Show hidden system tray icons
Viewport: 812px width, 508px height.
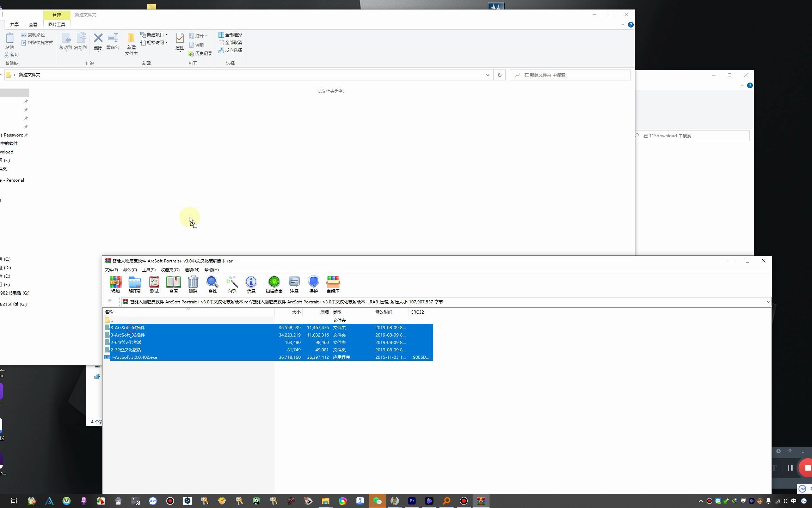pyautogui.click(x=701, y=501)
